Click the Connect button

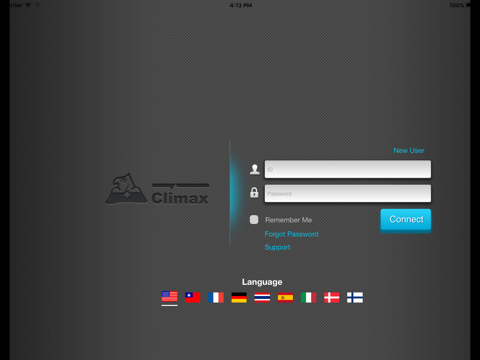pyautogui.click(x=406, y=220)
